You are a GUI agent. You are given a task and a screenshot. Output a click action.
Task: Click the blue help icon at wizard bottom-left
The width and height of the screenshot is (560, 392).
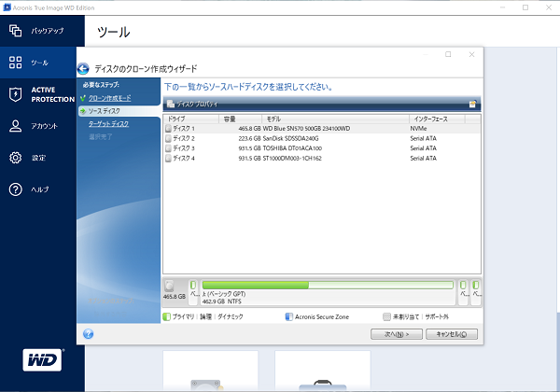pyautogui.click(x=88, y=333)
